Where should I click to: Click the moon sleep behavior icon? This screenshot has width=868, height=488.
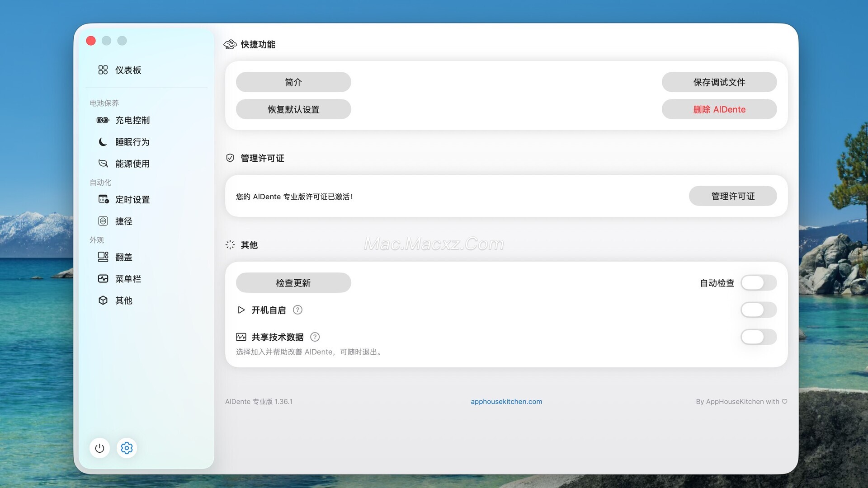click(x=103, y=142)
